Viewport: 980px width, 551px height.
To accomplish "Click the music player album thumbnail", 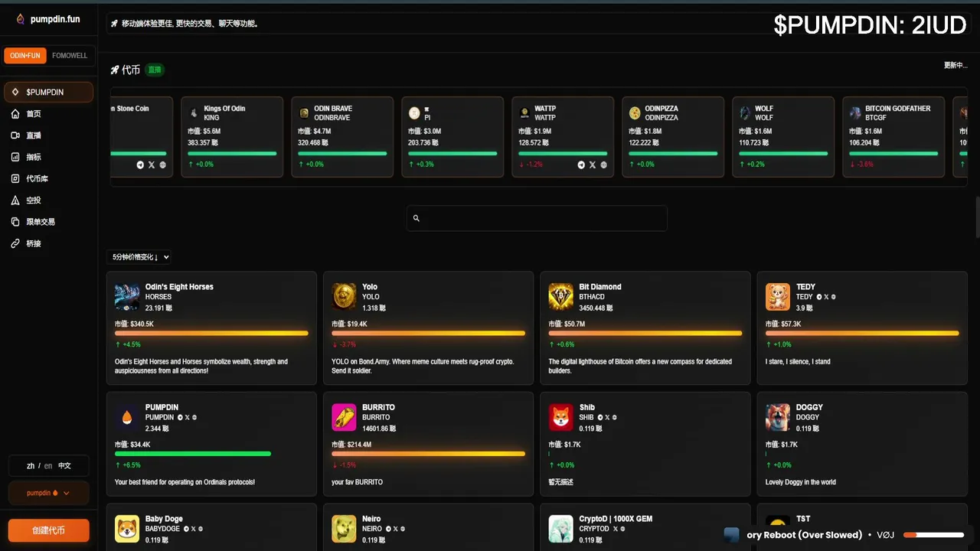I will tap(732, 535).
